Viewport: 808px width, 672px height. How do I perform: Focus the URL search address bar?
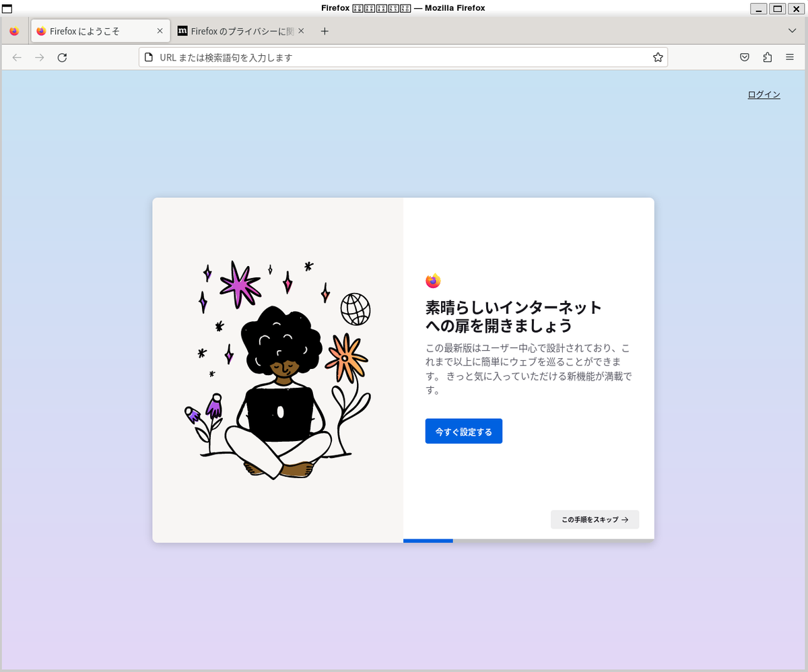(x=403, y=57)
